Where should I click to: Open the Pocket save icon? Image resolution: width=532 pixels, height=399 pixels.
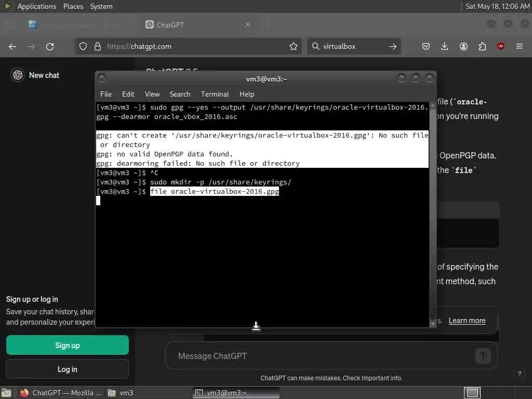point(426,46)
